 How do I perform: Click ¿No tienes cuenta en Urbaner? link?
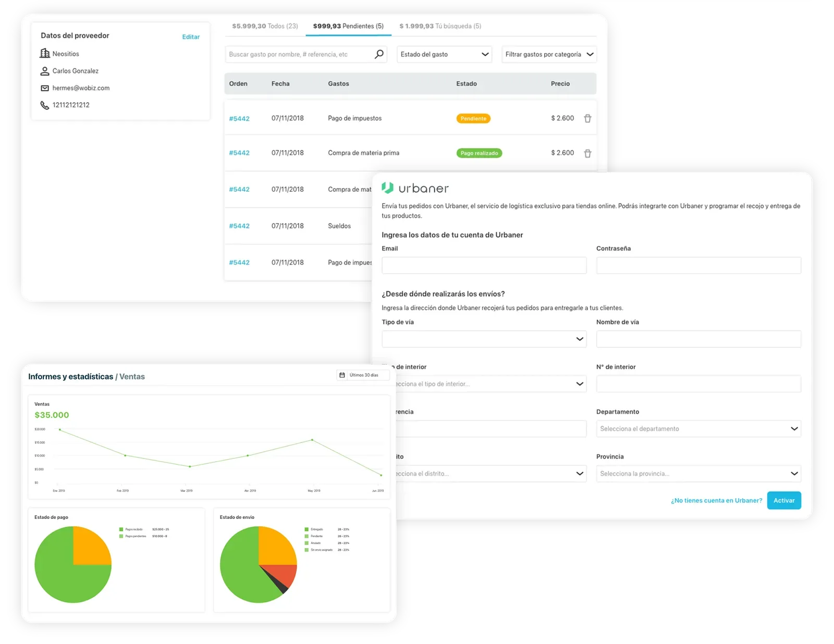(x=716, y=501)
